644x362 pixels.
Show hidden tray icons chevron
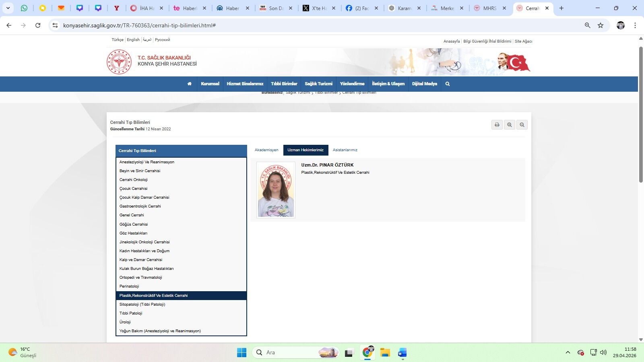(568, 353)
